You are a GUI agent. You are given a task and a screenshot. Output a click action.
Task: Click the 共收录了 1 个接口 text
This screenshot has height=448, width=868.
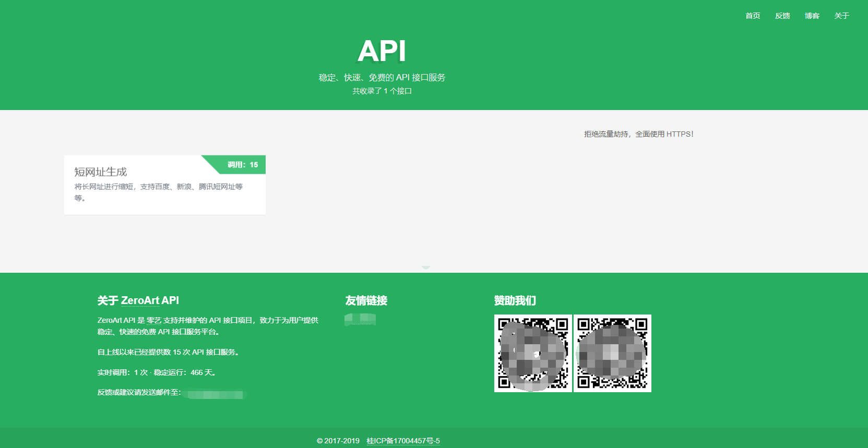tap(382, 91)
